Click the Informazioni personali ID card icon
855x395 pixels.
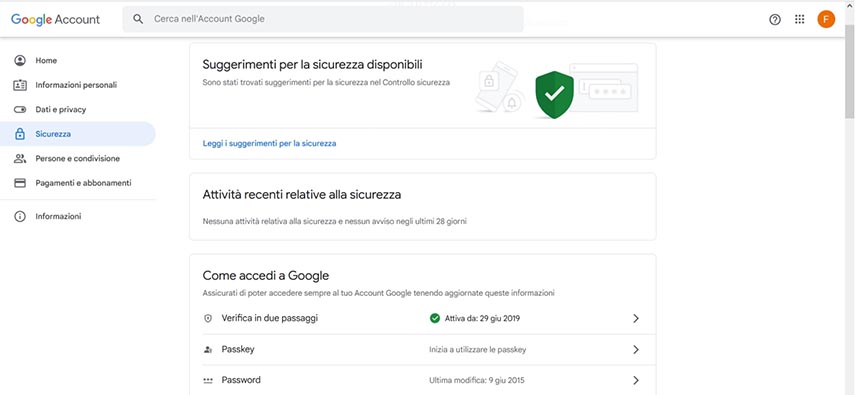click(x=20, y=85)
